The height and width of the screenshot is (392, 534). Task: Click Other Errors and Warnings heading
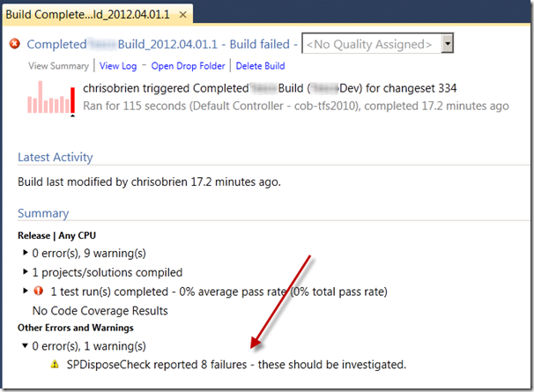[x=76, y=328]
